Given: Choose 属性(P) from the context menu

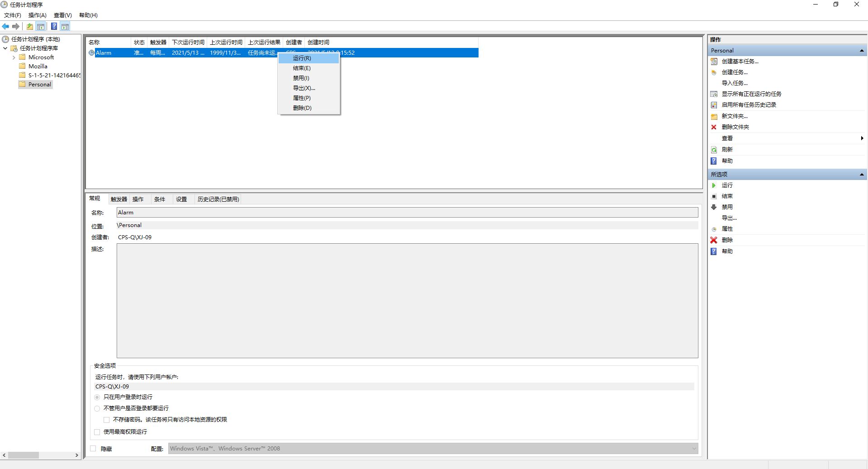Looking at the screenshot, I should click(302, 98).
